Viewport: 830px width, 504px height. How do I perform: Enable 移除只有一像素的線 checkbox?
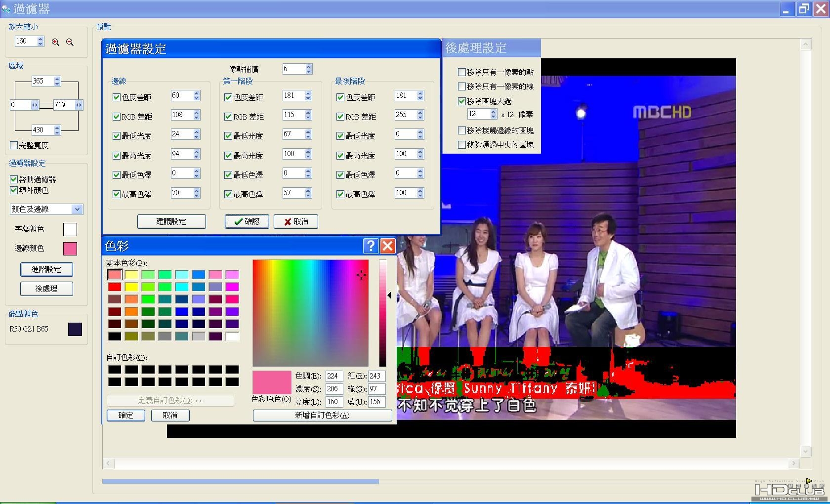tap(462, 86)
